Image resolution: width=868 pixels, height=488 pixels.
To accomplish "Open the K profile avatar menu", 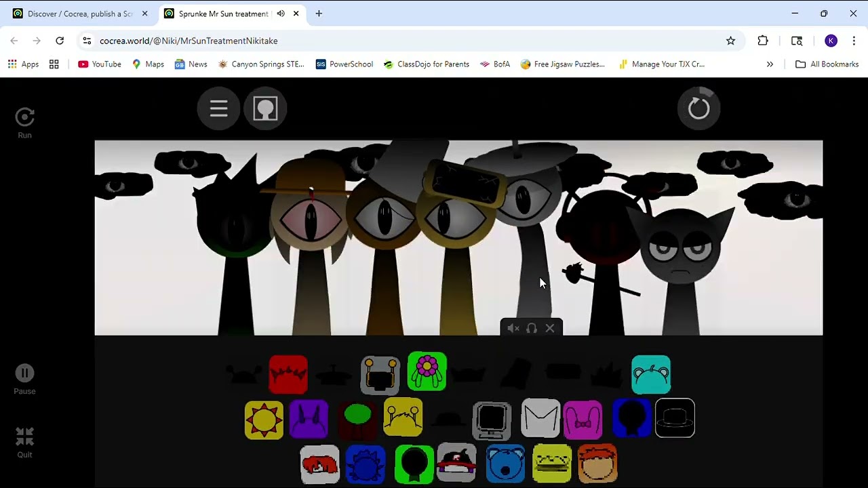I will pos(831,41).
